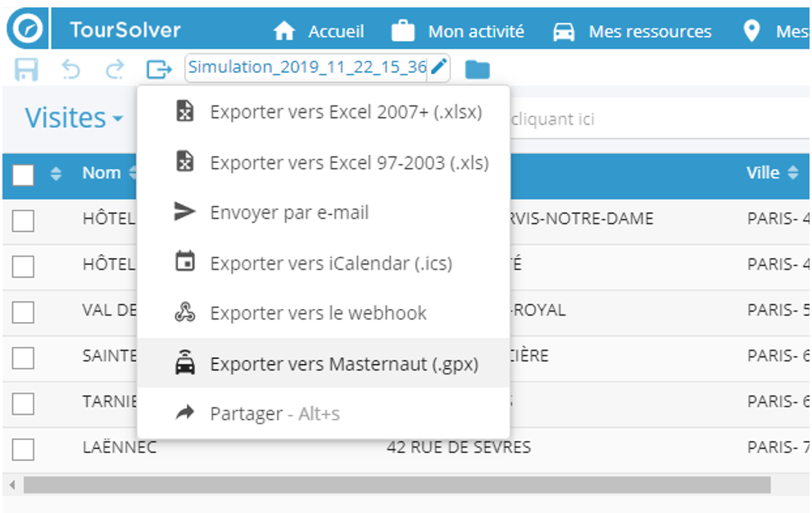This screenshot has height=513, width=812.
Task: Click the pencil icon to rename simulation
Action: coord(439,67)
